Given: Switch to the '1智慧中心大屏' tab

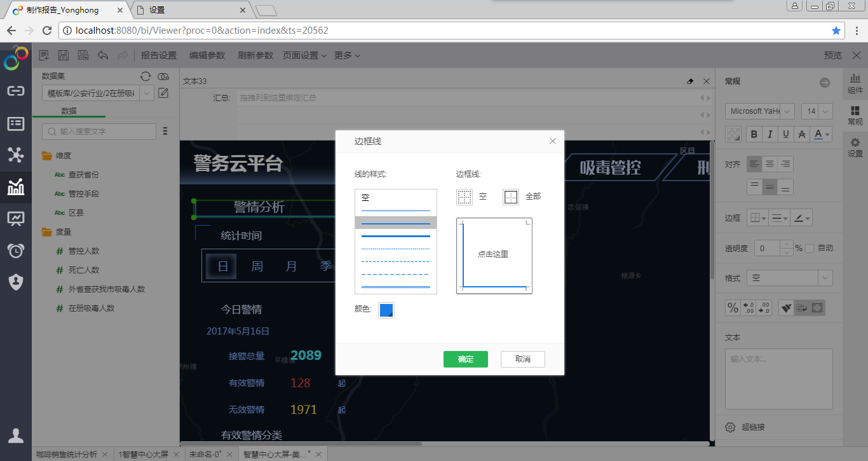Looking at the screenshot, I should [143, 454].
